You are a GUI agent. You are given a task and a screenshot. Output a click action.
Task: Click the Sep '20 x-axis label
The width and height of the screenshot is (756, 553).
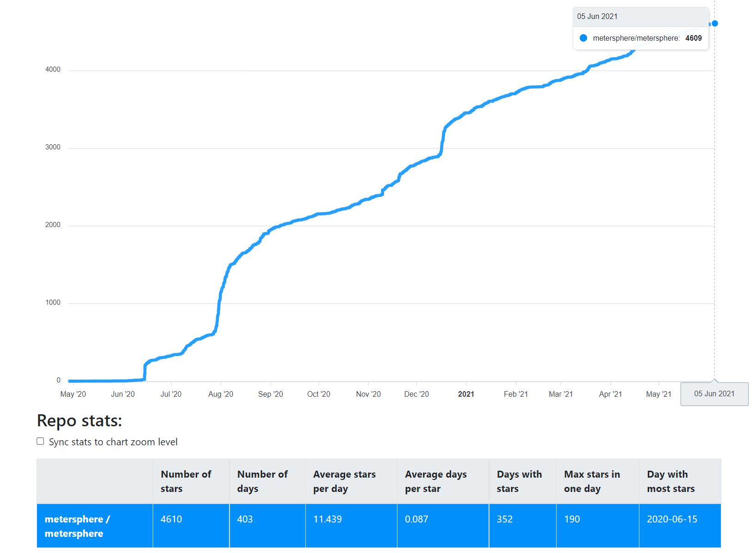(270, 394)
